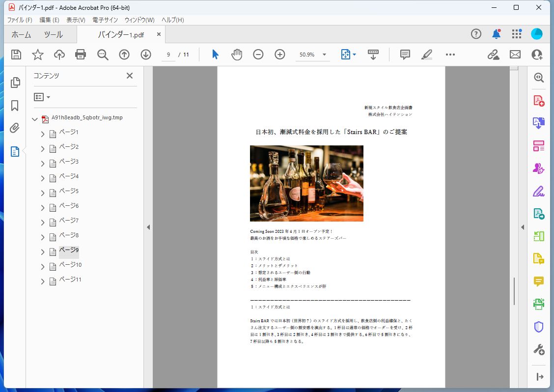Collapse the A91h8eadb_5qbotr_iwg.tmp root node
This screenshot has height=392, width=554.
(34, 118)
